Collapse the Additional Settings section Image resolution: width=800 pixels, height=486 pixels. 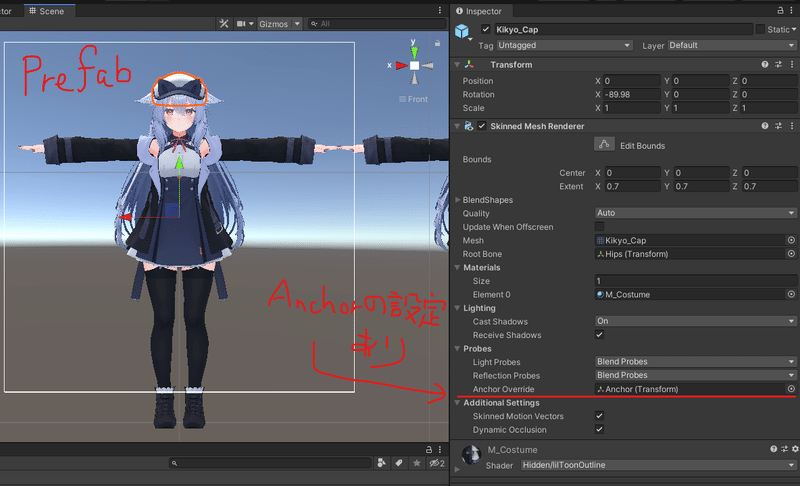(457, 402)
